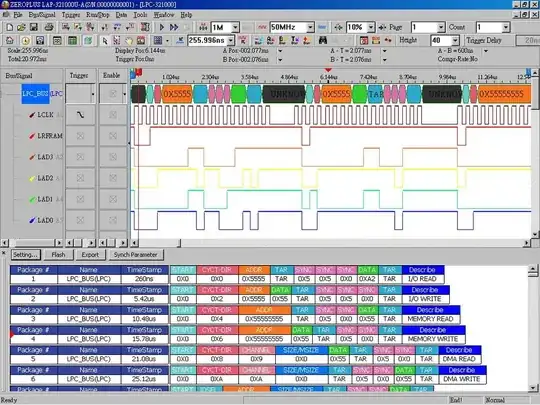The image size is (540, 405).
Task: Click the waveform horizontal scrollbar thumb
Action: coord(159,243)
